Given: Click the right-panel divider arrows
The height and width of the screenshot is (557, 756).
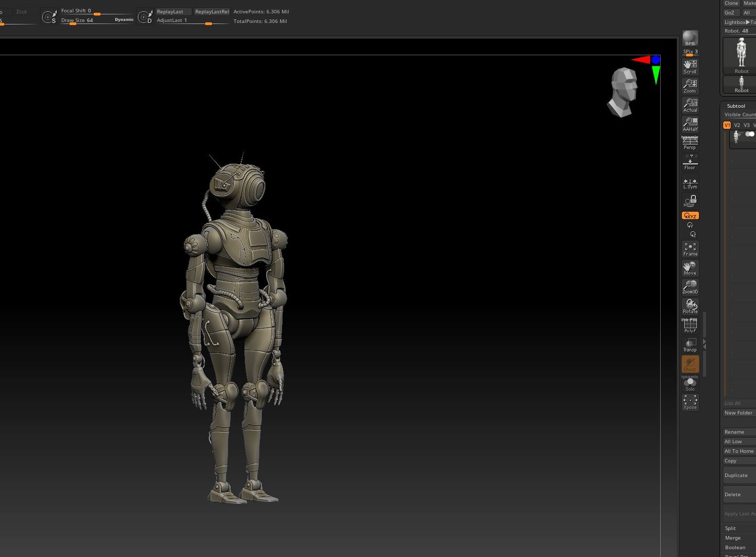Looking at the screenshot, I should pos(704,345).
